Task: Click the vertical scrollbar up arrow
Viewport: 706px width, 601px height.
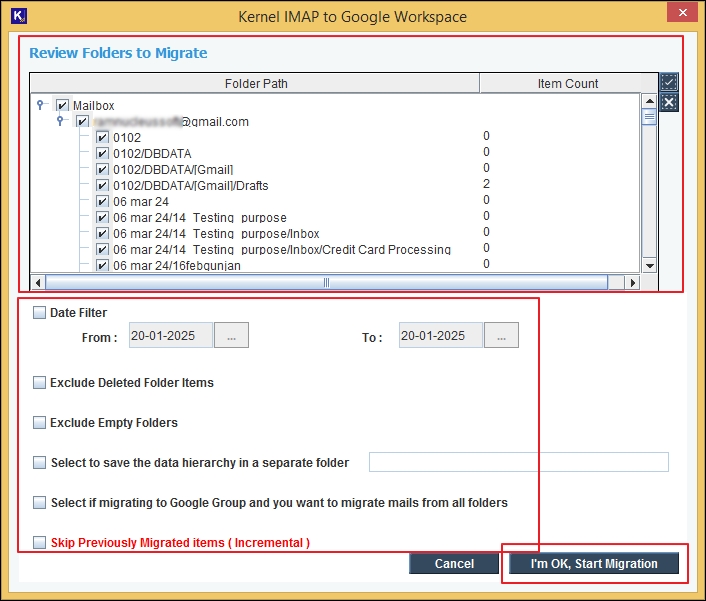Action: click(x=649, y=101)
